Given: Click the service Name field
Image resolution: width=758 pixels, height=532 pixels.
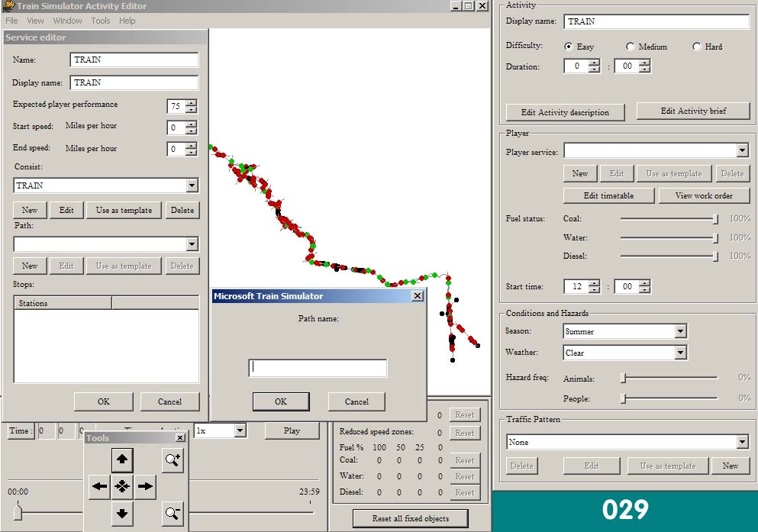Looking at the screenshot, I should [134, 60].
